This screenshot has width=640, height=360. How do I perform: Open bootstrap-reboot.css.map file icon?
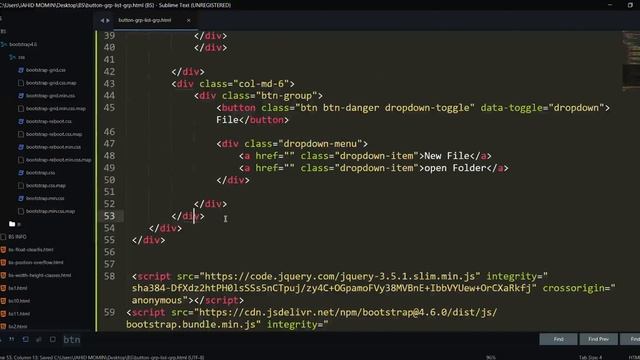(x=21, y=134)
